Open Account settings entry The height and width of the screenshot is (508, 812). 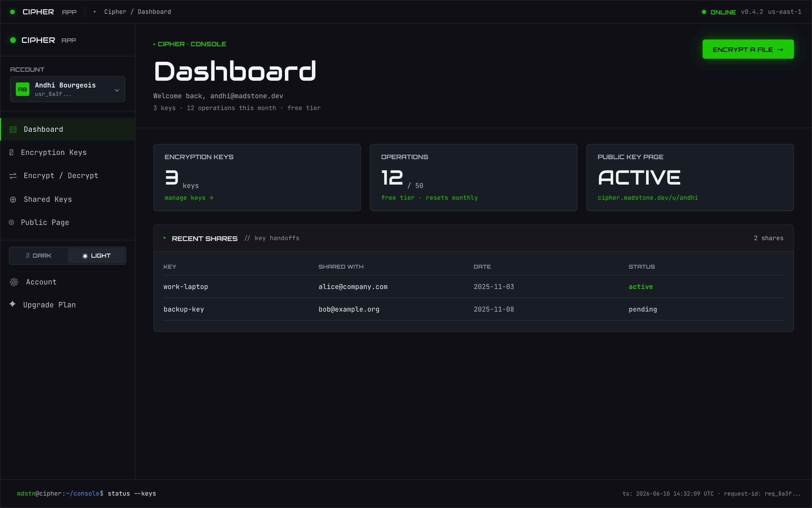[x=68, y=282]
